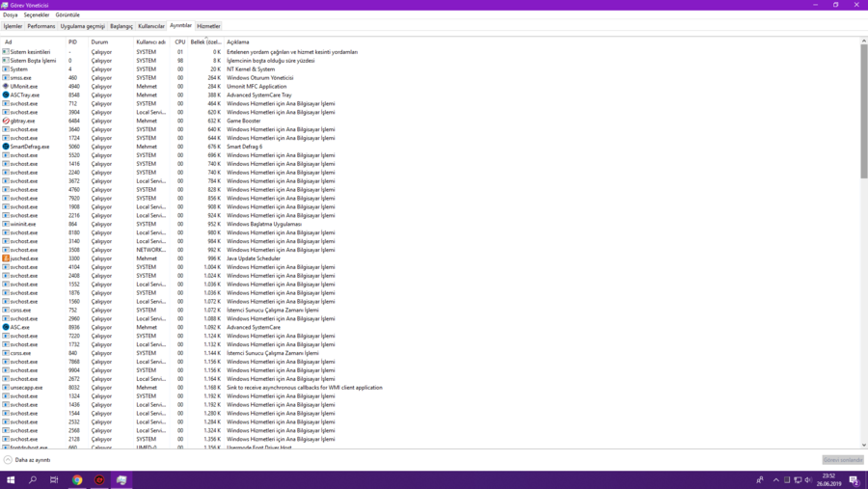Switch to the İşlemler tab
Viewport: 868px width, 489px height.
tap(13, 26)
